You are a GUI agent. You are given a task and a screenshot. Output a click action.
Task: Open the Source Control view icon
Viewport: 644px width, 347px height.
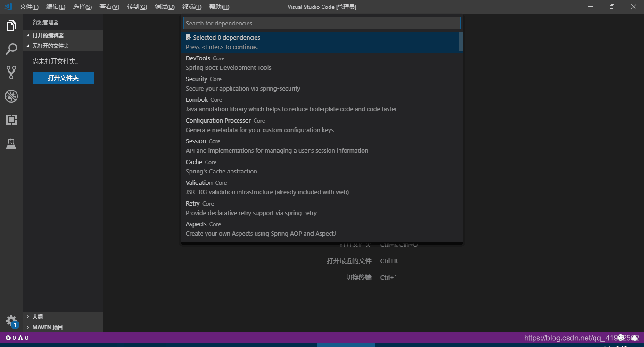click(11, 73)
